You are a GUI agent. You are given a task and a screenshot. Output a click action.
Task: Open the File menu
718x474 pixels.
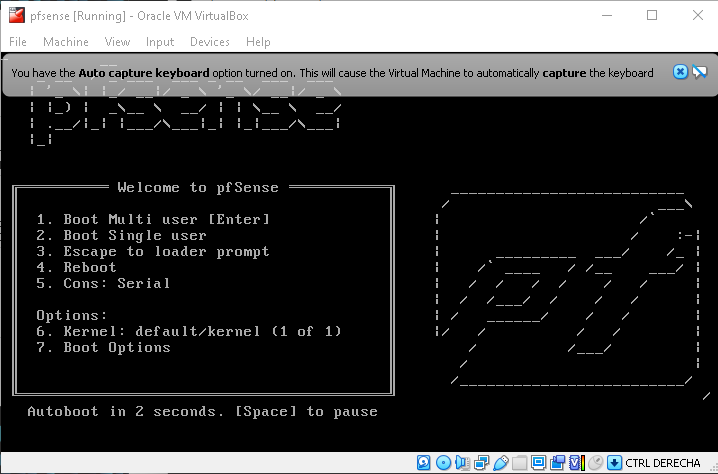(x=18, y=42)
